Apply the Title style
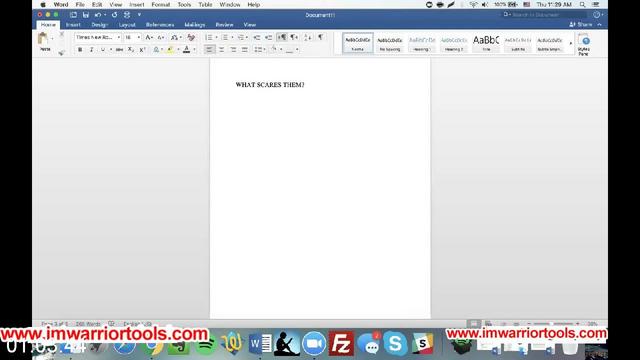Viewport: 640px width, 360px height. pyautogui.click(x=486, y=43)
